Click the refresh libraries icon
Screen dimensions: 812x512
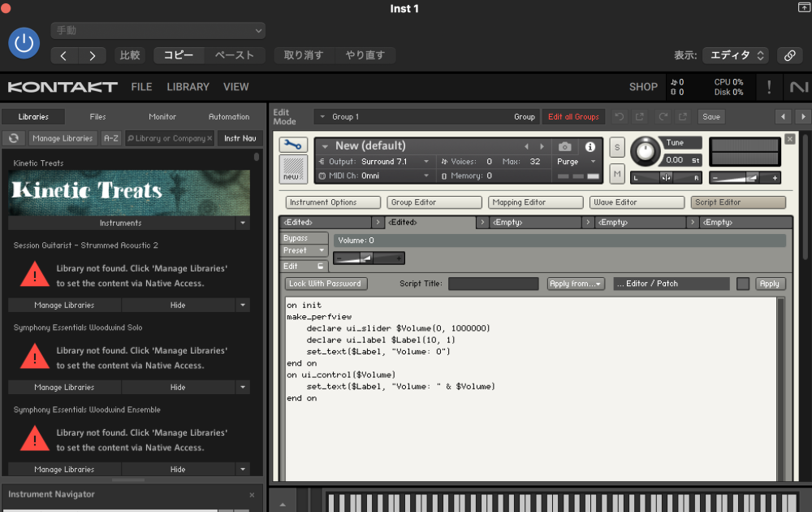(x=14, y=138)
